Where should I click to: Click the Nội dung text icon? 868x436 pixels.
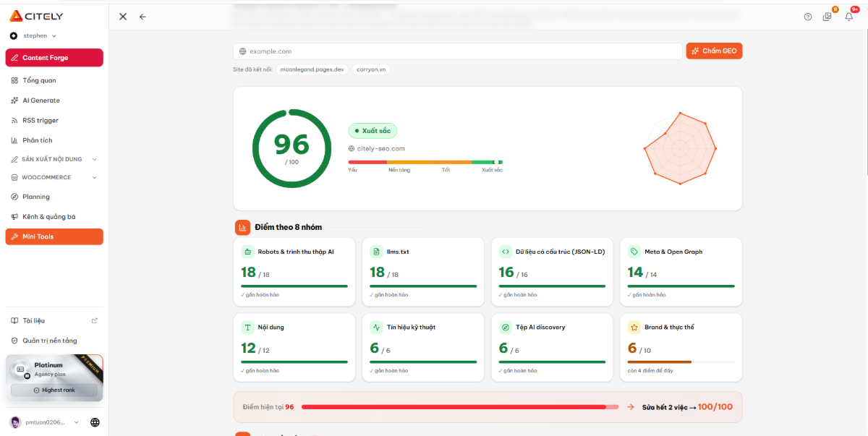[247, 327]
